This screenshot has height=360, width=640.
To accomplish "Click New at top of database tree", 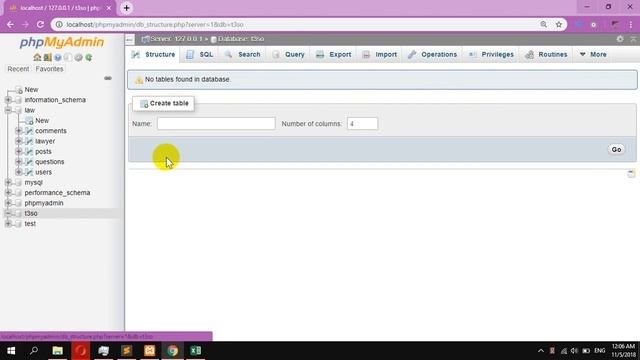I will (31, 89).
